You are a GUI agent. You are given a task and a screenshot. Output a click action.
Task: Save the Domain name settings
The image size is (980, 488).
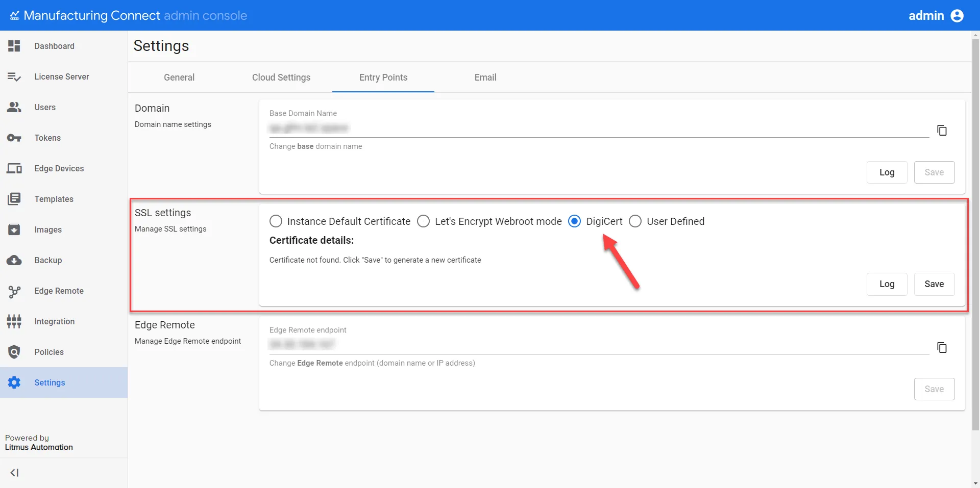click(x=934, y=172)
